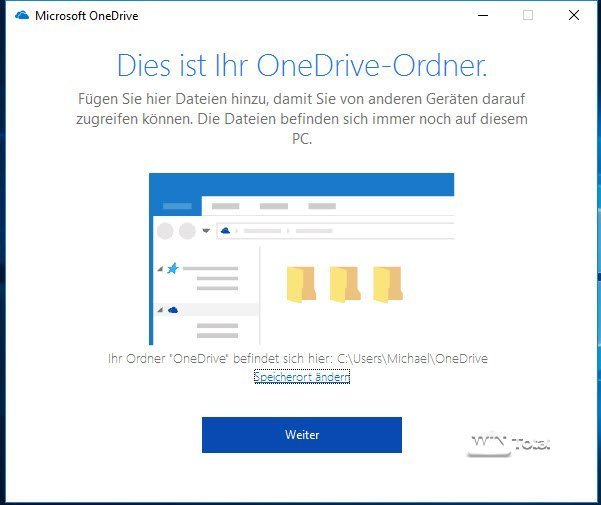Click the folder path C:\Users\Michael\OneDrive text

point(412,359)
